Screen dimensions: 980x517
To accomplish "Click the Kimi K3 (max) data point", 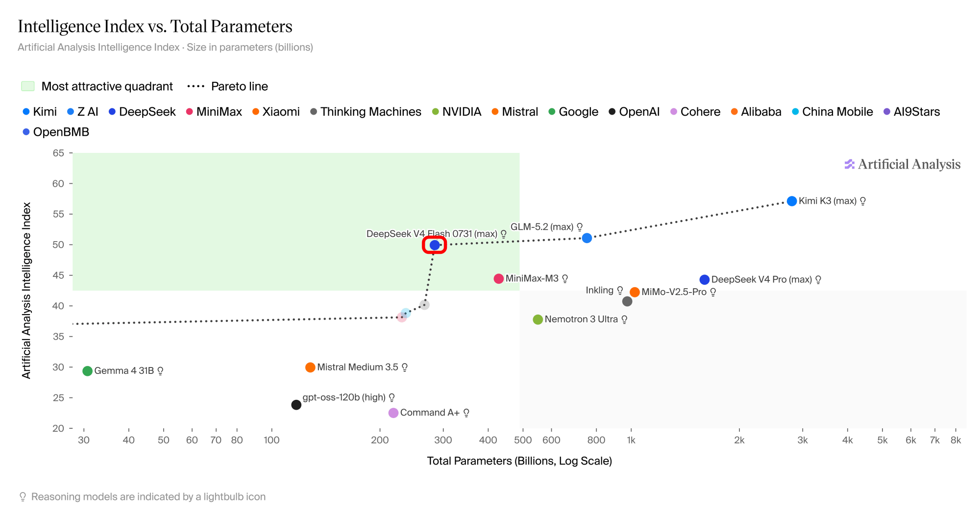I will (x=792, y=201).
